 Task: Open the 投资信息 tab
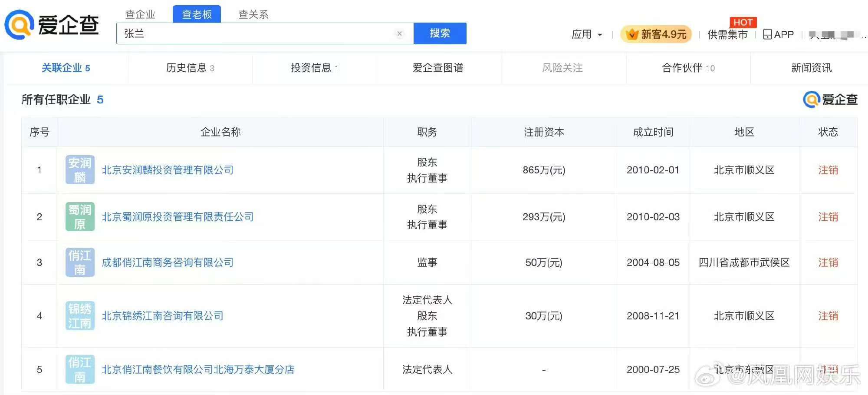(314, 68)
